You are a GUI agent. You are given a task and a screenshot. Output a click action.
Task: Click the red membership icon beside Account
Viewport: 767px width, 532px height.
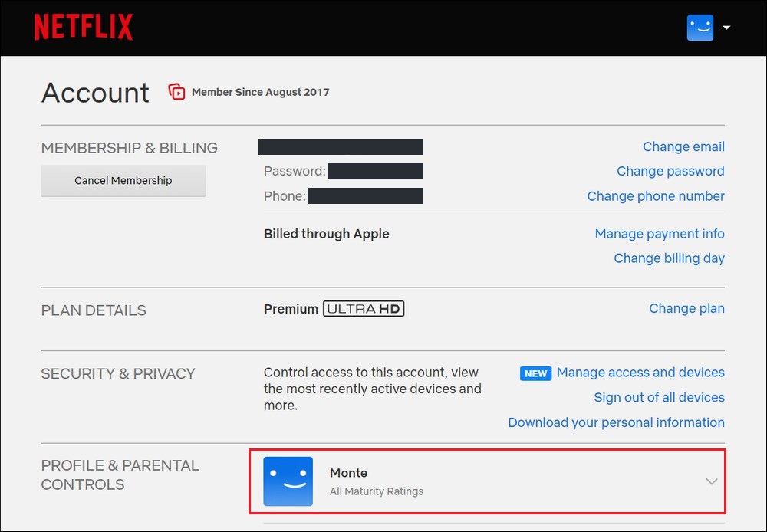click(x=176, y=91)
